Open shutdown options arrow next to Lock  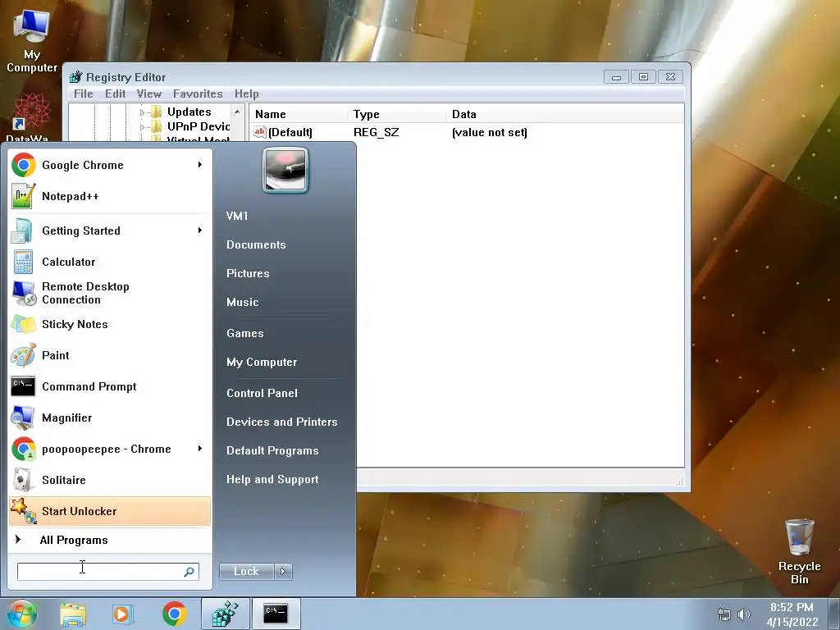tap(283, 572)
